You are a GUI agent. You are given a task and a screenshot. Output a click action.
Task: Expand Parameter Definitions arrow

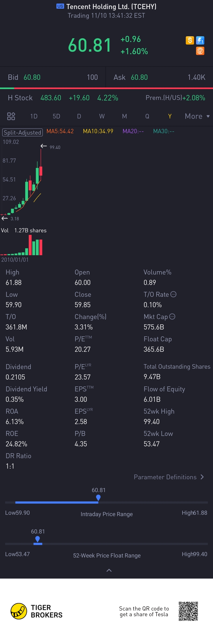click(x=202, y=477)
